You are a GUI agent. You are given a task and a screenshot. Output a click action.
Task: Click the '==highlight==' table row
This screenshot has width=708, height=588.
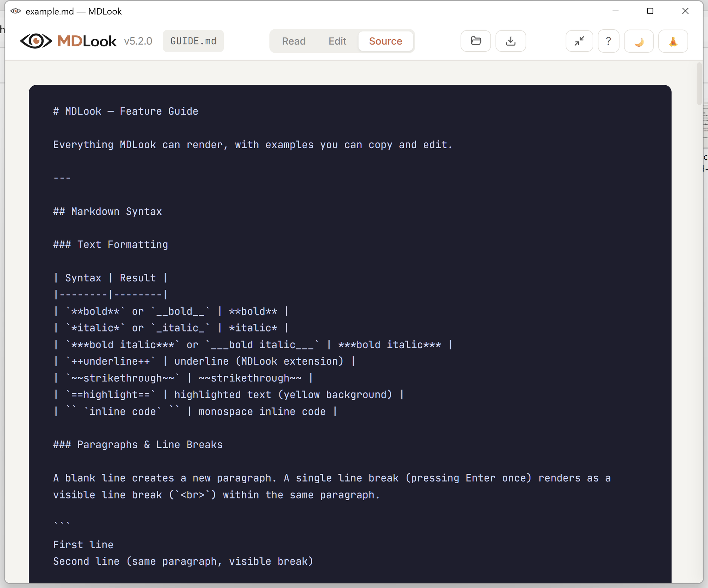pos(229,395)
